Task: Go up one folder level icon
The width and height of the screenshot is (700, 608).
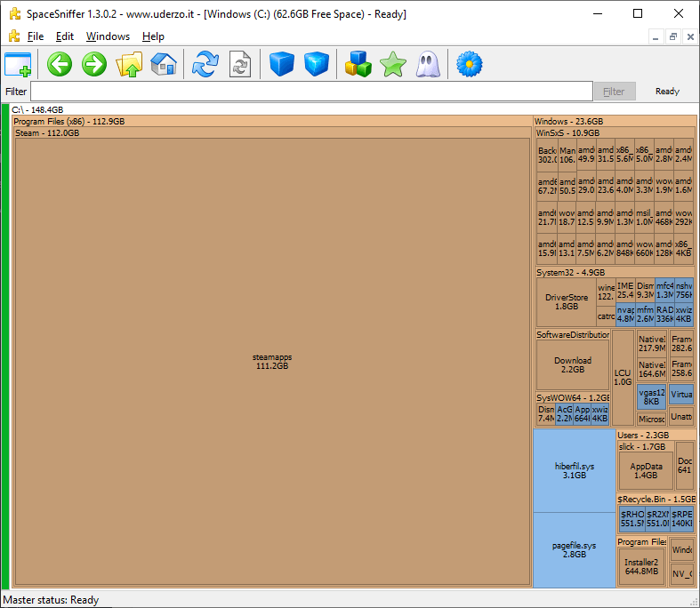Action: [x=129, y=64]
